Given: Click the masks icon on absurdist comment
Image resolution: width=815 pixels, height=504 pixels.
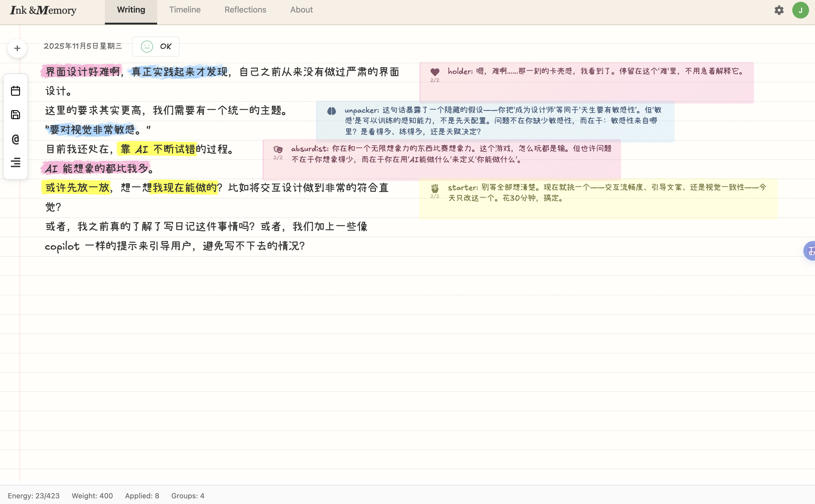Looking at the screenshot, I should (x=278, y=149).
